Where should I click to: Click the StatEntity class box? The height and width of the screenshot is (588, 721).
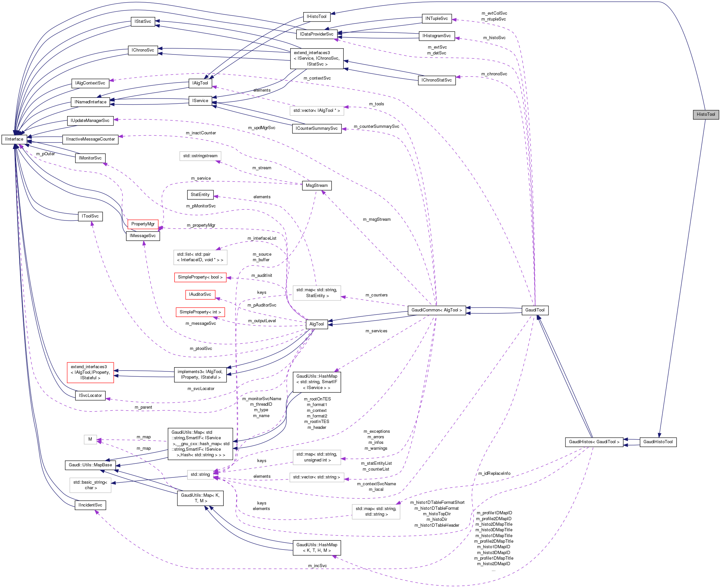200,195
